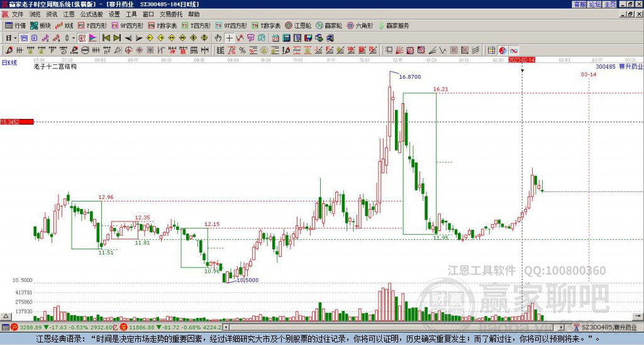644x345 pixels.
Task: Open the 帮助 menu
Action: click(194, 14)
